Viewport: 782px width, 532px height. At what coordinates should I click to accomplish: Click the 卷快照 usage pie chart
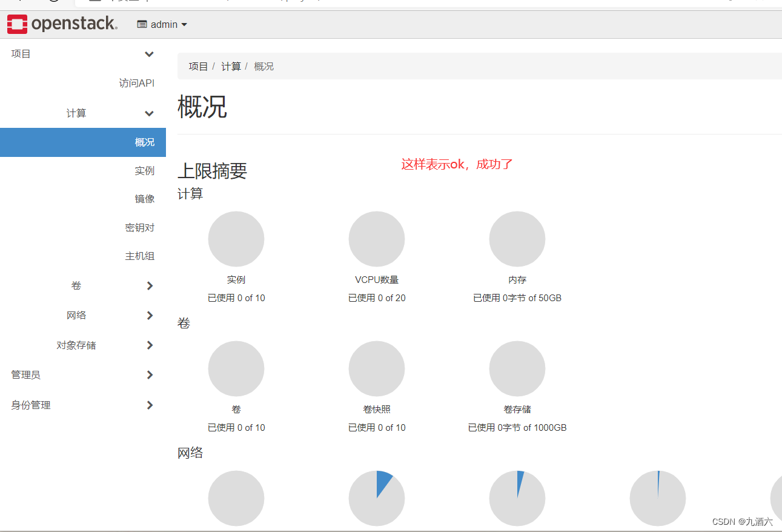[x=377, y=368]
